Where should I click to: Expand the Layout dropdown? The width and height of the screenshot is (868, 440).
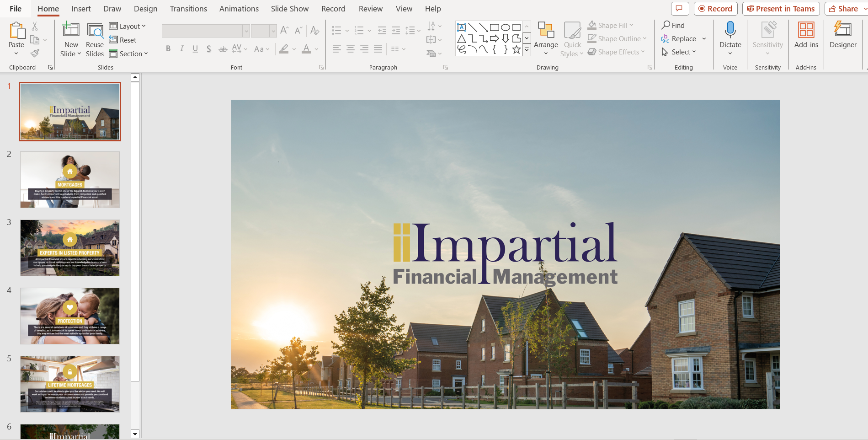(128, 27)
